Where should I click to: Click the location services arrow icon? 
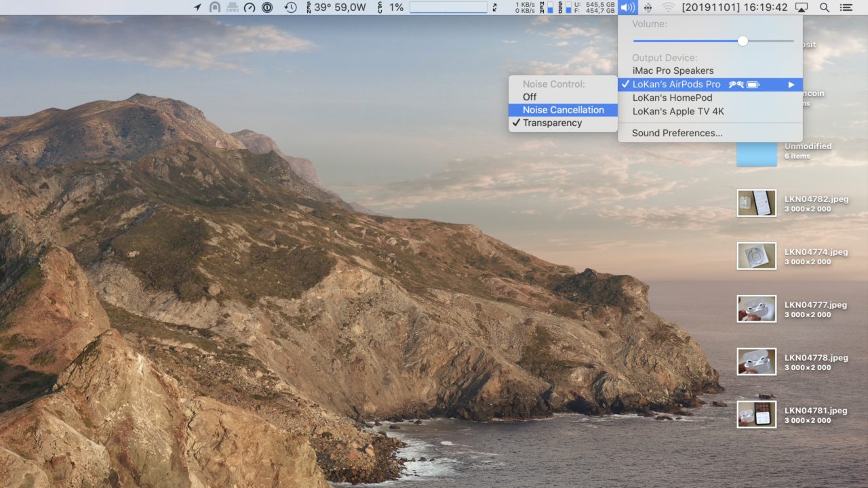click(x=197, y=7)
